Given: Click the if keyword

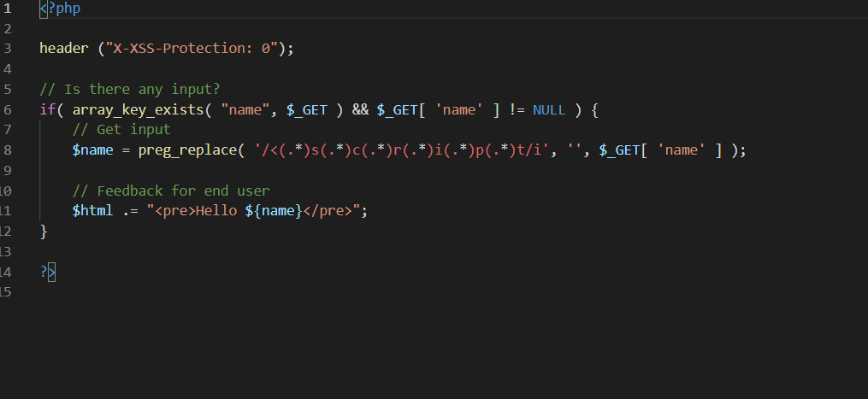Looking at the screenshot, I should [47, 109].
